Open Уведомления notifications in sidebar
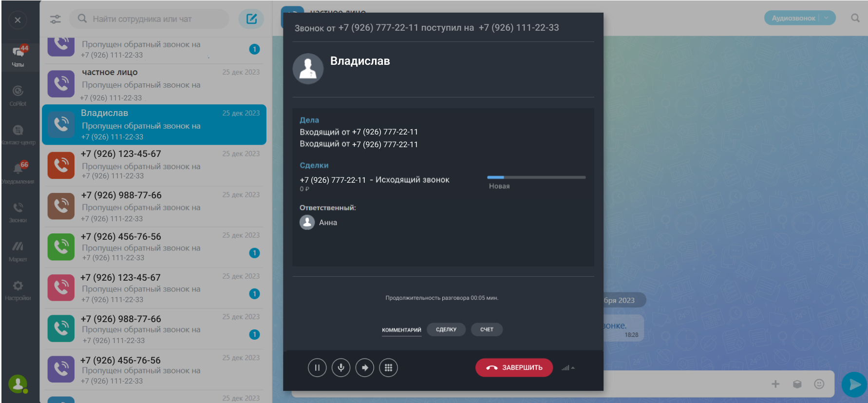Image resolution: width=868 pixels, height=403 pixels. click(18, 173)
